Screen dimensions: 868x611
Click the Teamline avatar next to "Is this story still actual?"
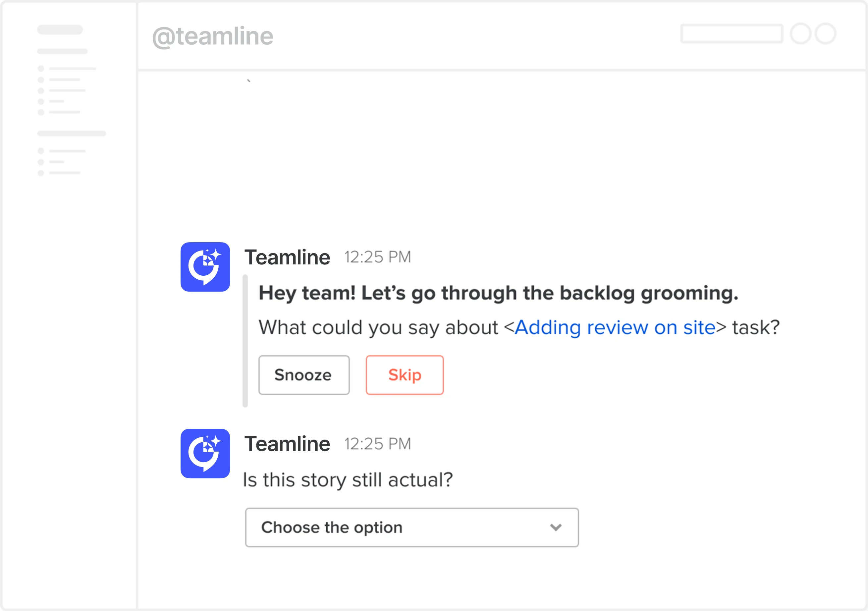[205, 454]
